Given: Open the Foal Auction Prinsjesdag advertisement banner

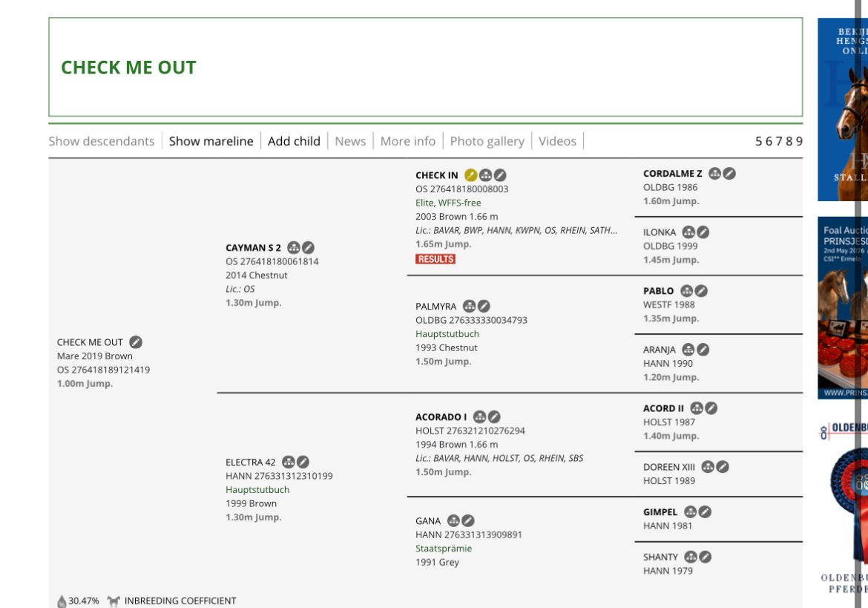Looking at the screenshot, I should click(843, 307).
